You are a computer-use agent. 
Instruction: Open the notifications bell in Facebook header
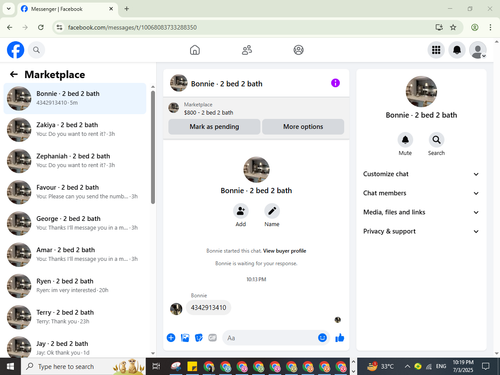pyautogui.click(x=457, y=50)
